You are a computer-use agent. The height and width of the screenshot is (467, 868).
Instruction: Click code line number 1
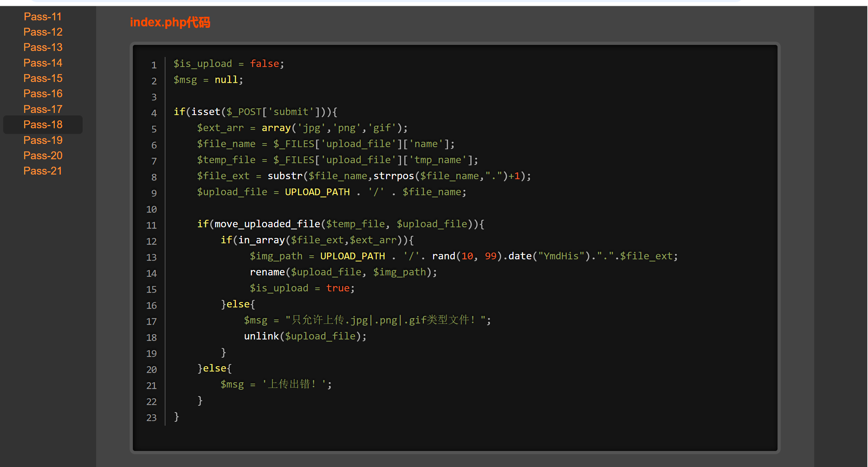[154, 65]
